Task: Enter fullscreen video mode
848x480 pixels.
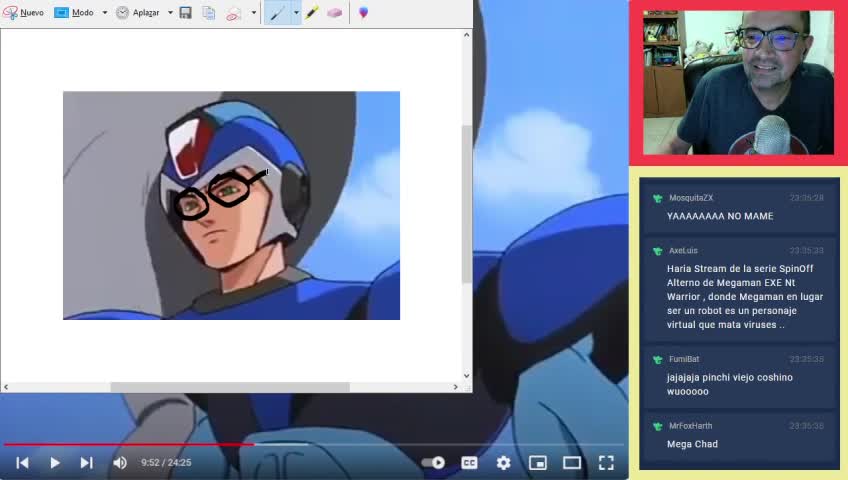Action: tap(606, 463)
